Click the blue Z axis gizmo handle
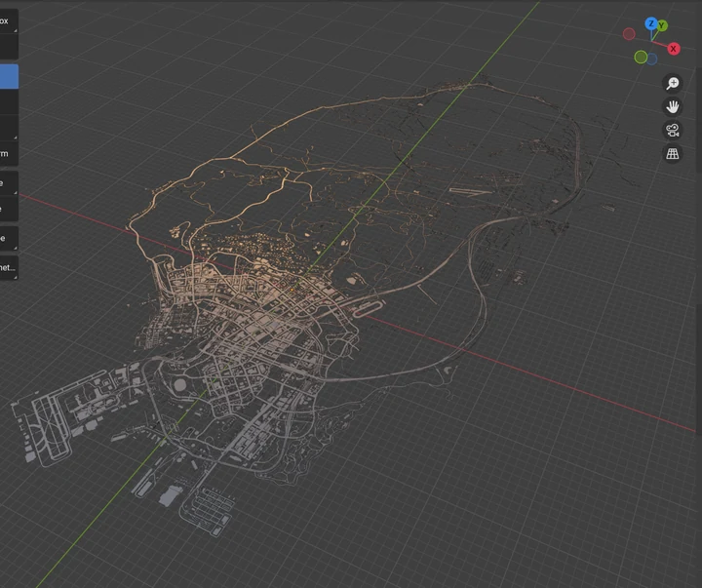The image size is (702, 588). [651, 23]
